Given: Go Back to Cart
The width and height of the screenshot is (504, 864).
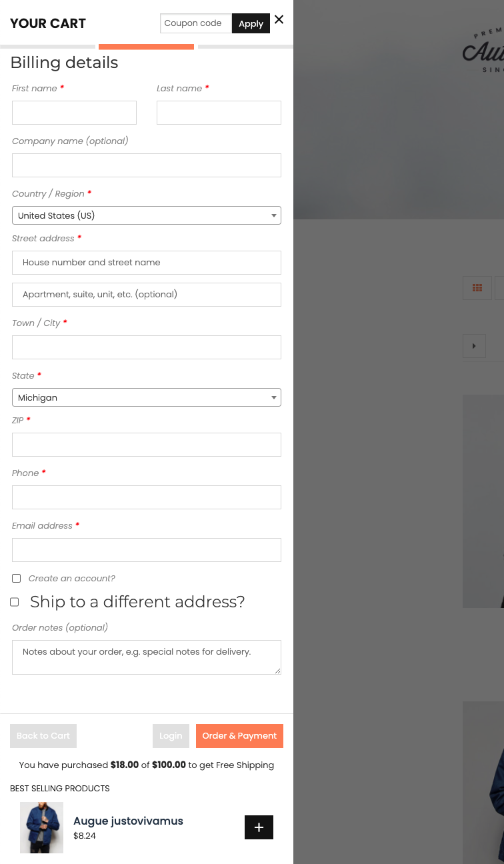Looking at the screenshot, I should (43, 736).
